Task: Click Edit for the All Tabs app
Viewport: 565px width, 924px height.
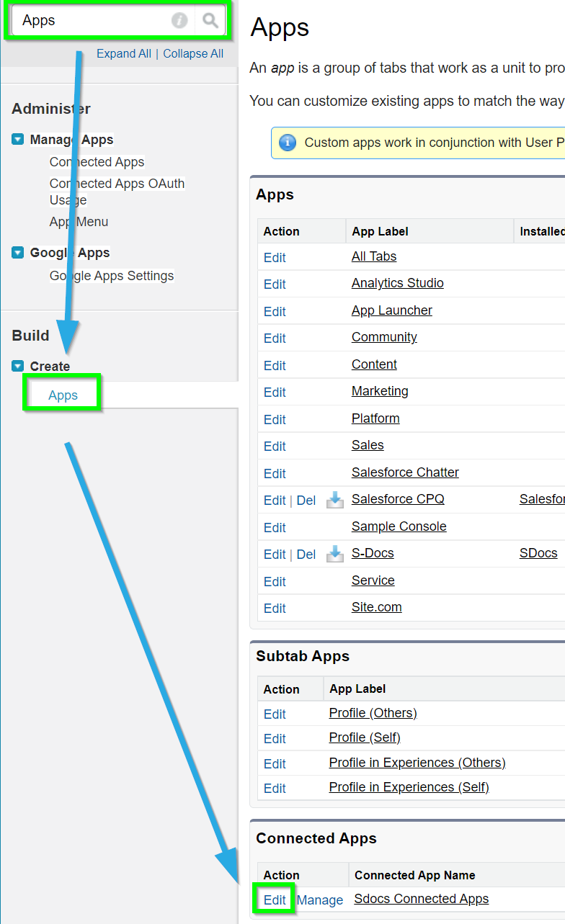Action: (x=275, y=257)
